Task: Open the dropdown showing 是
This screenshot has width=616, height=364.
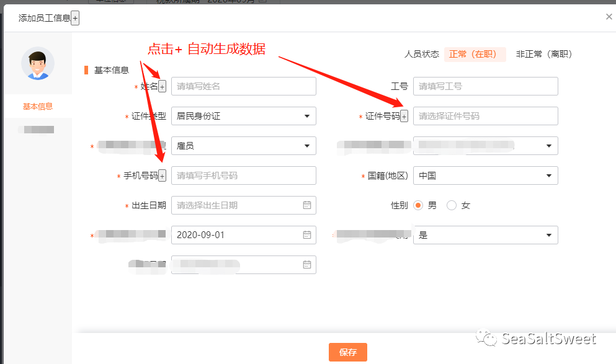Action: 486,235
